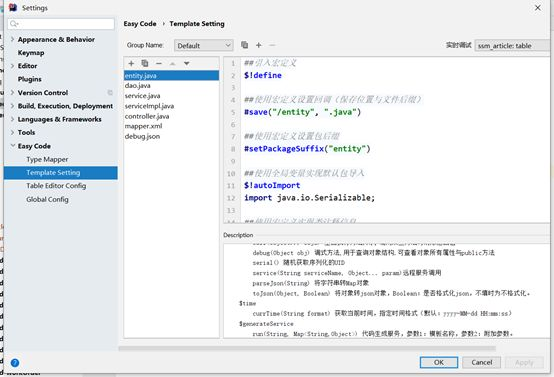Expand Languages & Frameworks section
Viewport: 554px width, 377px height.
(12, 119)
